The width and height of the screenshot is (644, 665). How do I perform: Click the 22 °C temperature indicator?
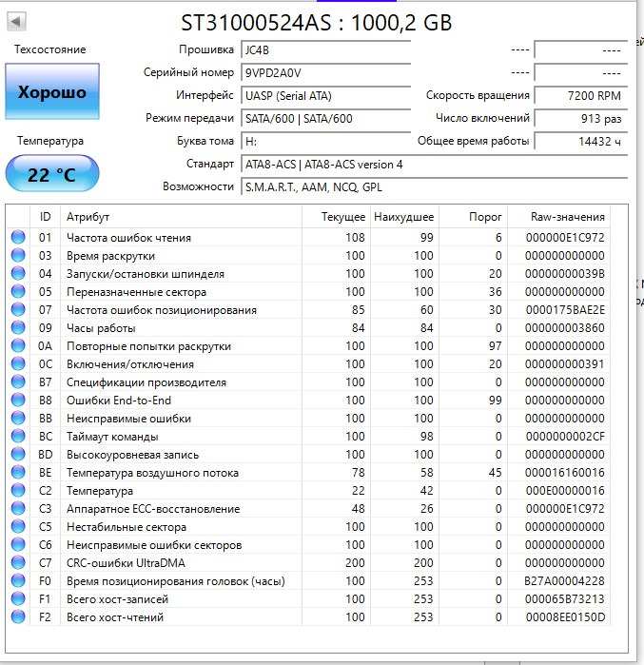tap(51, 175)
